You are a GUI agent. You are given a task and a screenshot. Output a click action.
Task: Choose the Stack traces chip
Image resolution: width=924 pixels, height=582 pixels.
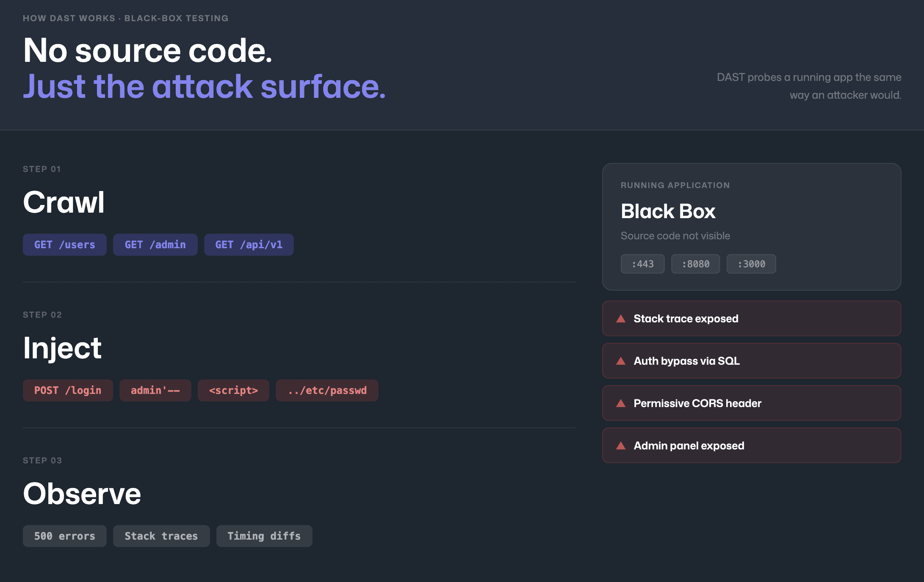161,536
